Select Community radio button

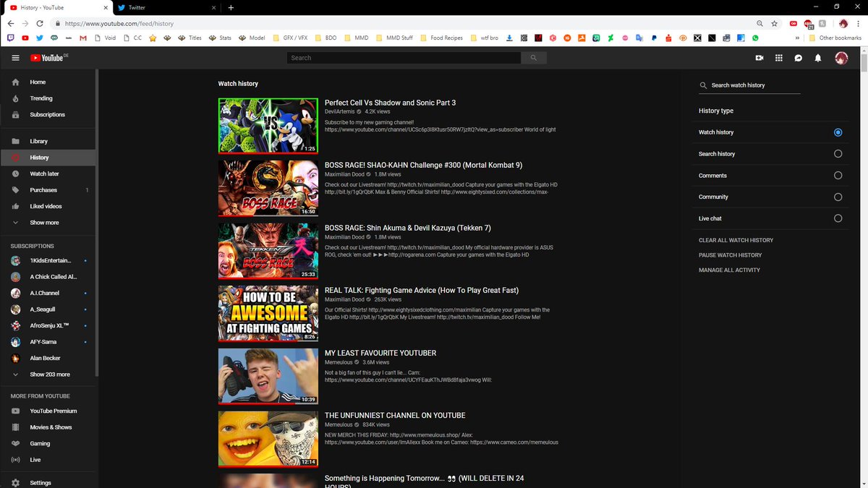838,197
